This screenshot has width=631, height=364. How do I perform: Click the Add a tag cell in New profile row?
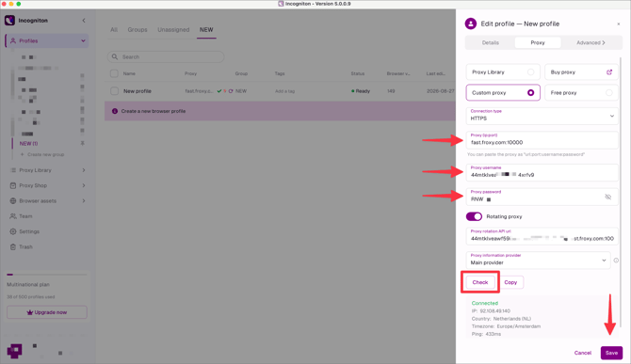tap(285, 91)
